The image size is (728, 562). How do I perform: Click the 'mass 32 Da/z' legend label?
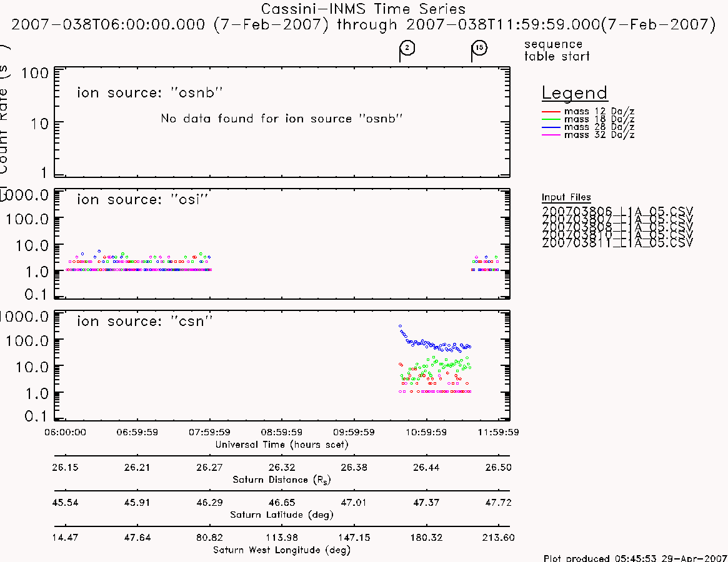(599, 135)
